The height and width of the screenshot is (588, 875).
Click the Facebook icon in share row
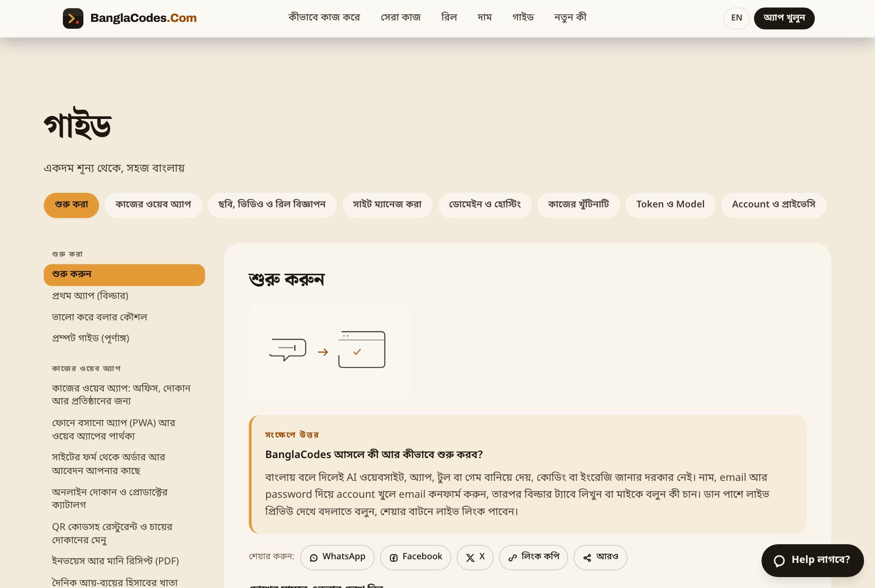click(x=394, y=558)
